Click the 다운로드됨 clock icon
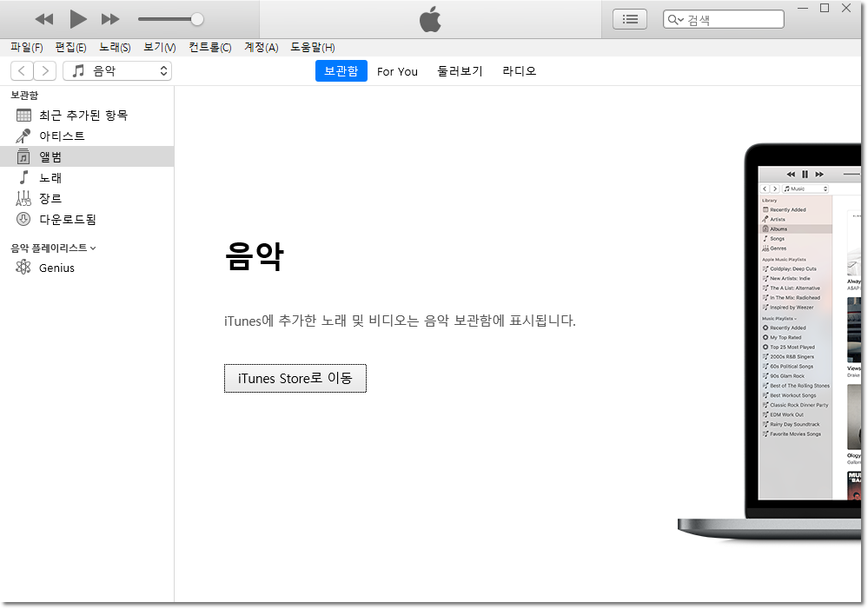 23,219
